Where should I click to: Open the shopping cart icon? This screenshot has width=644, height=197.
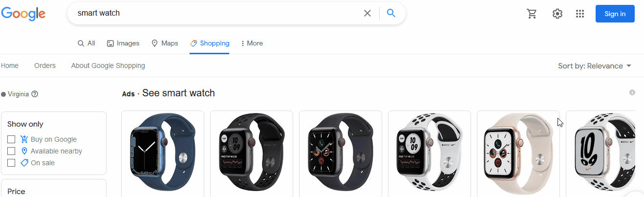(x=532, y=14)
